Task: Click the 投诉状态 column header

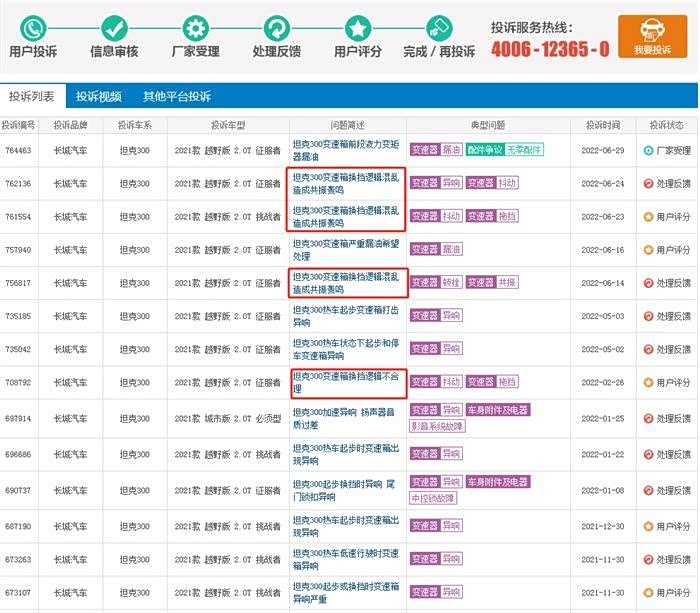Action: pyautogui.click(x=667, y=125)
